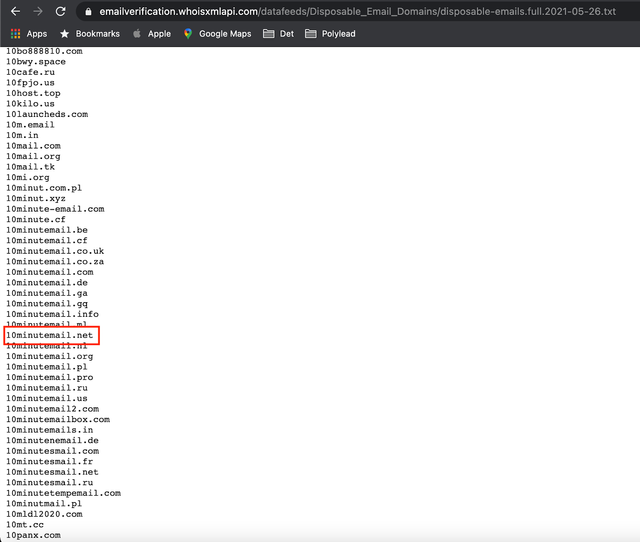
Task: Select the line 10mldl2020.com
Action: pyautogui.click(x=44, y=514)
